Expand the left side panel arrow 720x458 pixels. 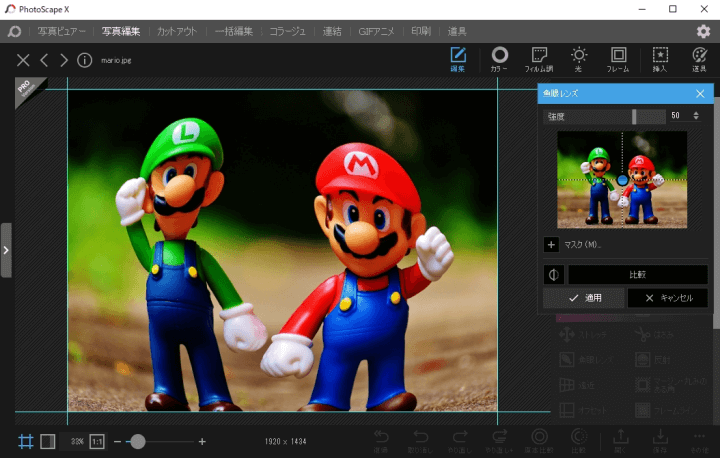click(6, 250)
